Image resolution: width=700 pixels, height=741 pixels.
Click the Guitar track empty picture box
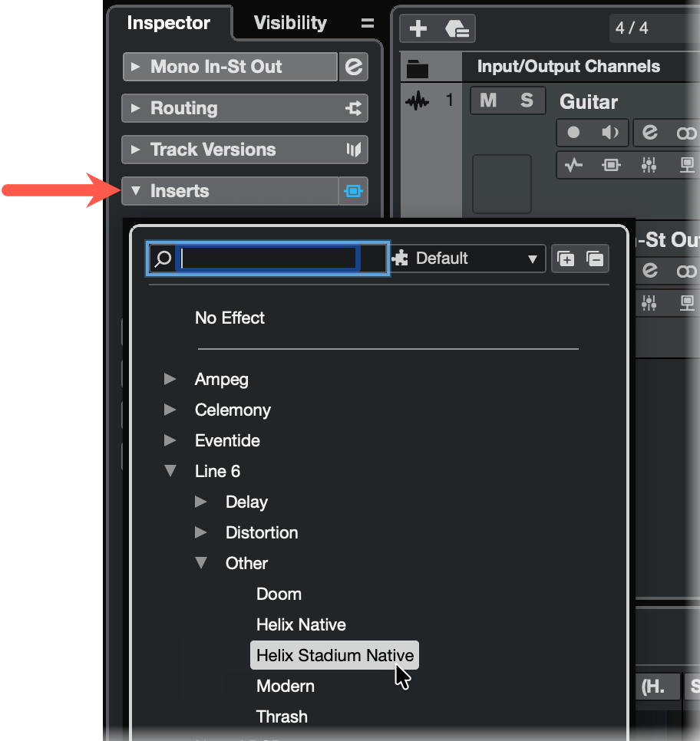(502, 184)
